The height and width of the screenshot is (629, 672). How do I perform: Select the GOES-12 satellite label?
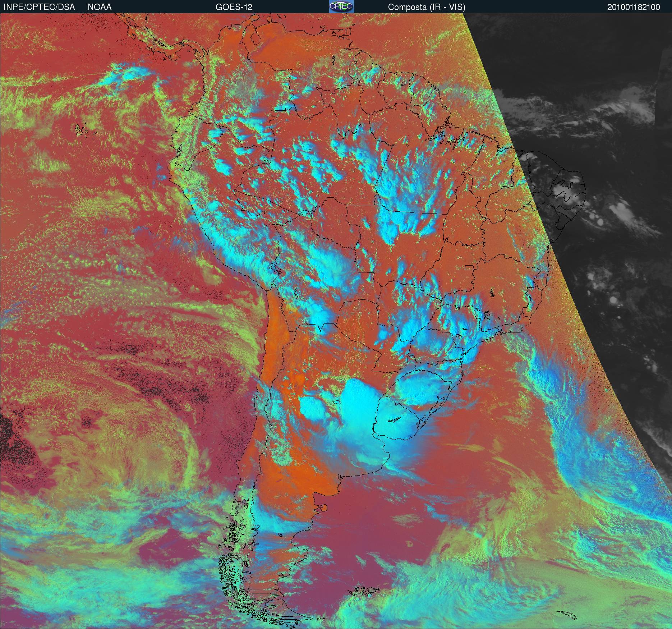pos(234,7)
